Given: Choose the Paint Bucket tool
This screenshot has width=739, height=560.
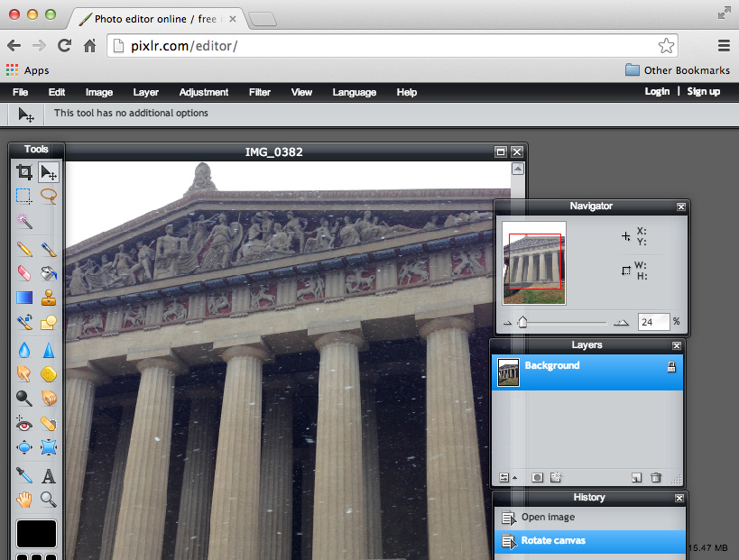Looking at the screenshot, I should tap(49, 272).
